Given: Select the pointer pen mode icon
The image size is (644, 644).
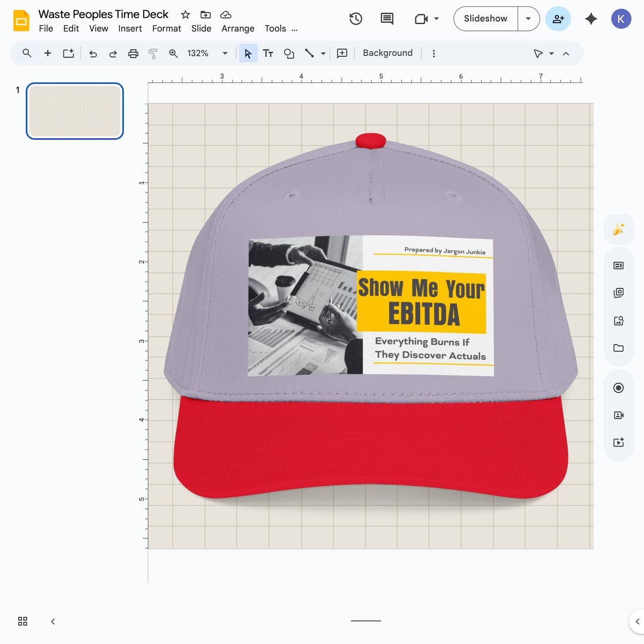Looking at the screenshot, I should tap(538, 54).
